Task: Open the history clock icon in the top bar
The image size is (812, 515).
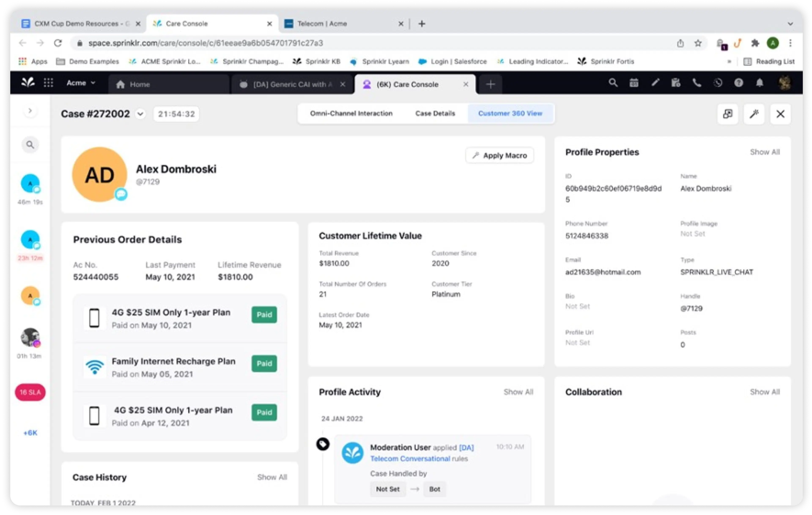Action: [717, 83]
